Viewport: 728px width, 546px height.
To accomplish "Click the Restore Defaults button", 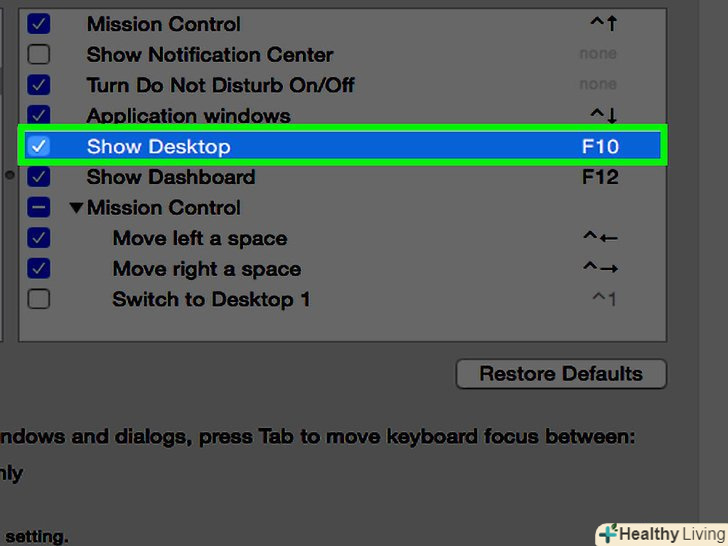I will [x=561, y=374].
